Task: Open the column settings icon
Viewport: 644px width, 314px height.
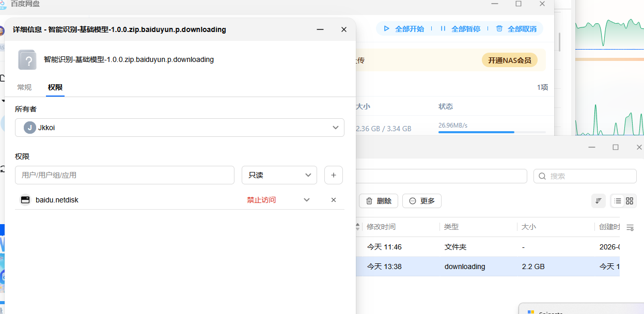Action: tap(630, 227)
